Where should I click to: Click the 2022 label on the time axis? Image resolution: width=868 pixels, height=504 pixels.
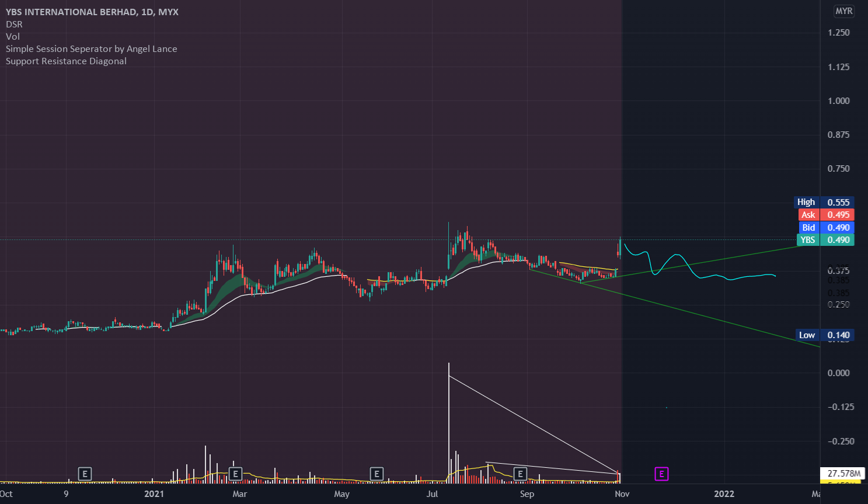724,493
